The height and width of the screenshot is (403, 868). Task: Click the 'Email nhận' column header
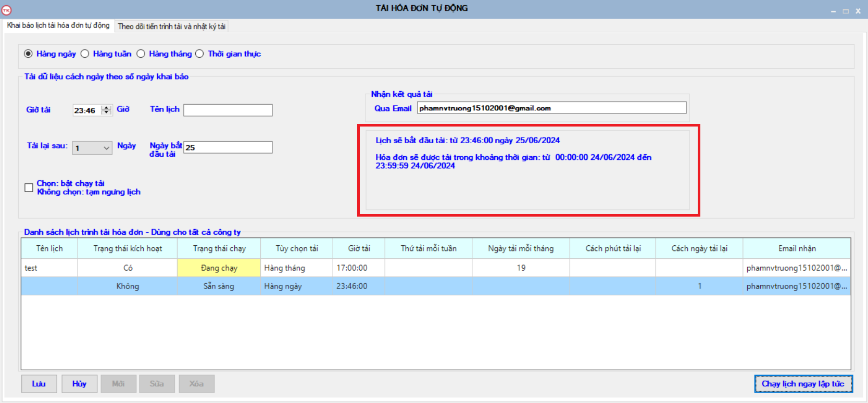click(x=796, y=248)
